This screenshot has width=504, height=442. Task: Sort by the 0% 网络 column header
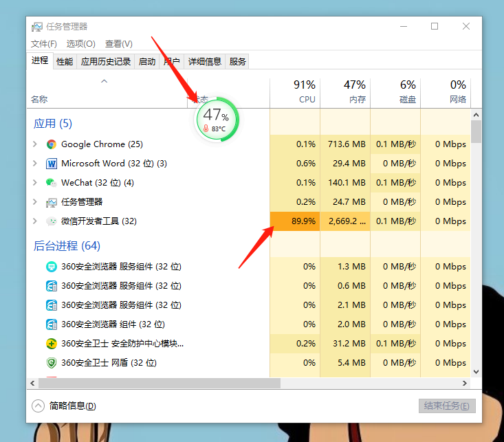point(446,93)
